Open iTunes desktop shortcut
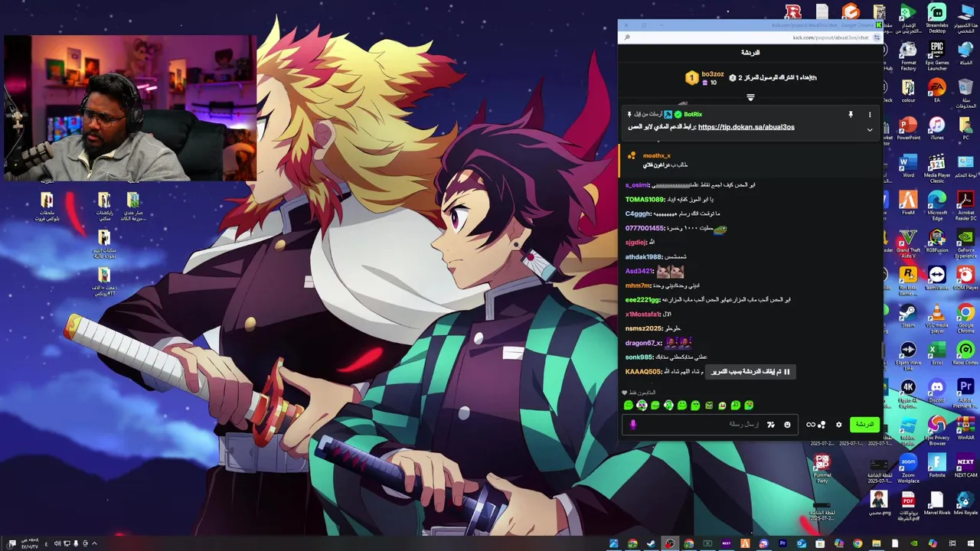This screenshot has height=551, width=980. [x=937, y=128]
